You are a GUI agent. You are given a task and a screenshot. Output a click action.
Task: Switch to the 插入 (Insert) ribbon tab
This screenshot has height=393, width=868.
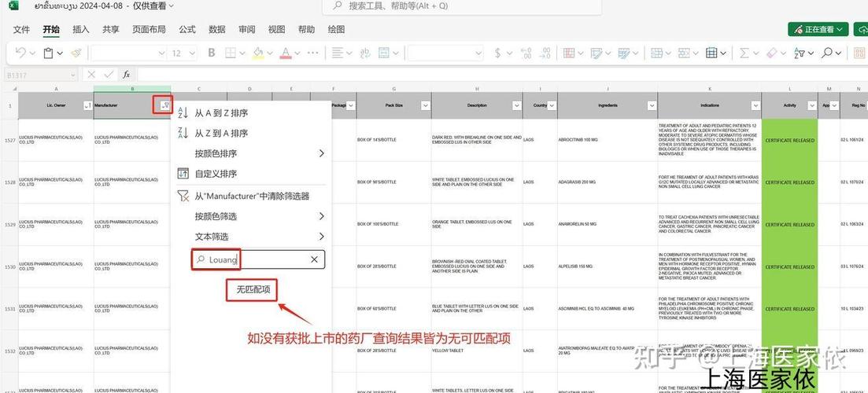[x=80, y=29]
